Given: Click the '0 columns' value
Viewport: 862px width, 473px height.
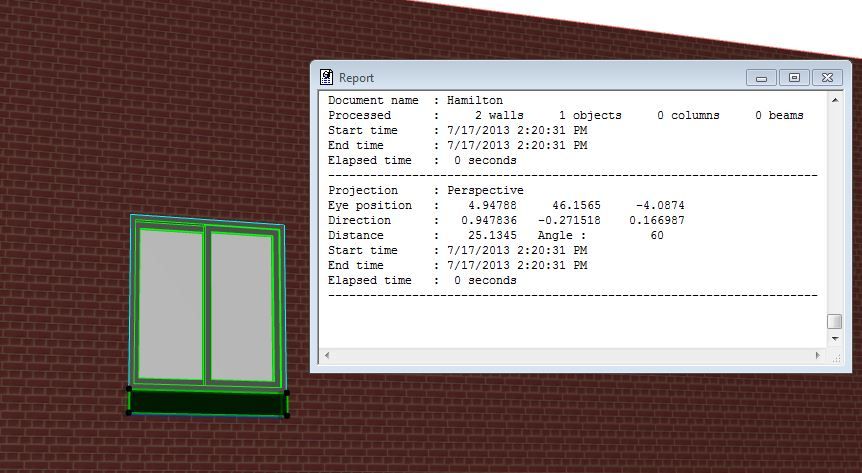Looking at the screenshot, I should [x=688, y=116].
